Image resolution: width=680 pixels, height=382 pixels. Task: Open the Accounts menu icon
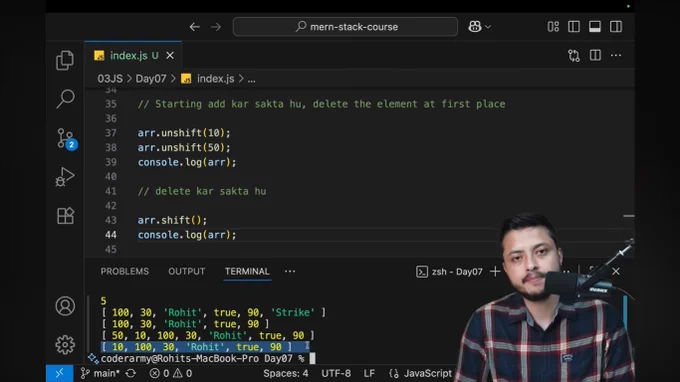click(65, 306)
